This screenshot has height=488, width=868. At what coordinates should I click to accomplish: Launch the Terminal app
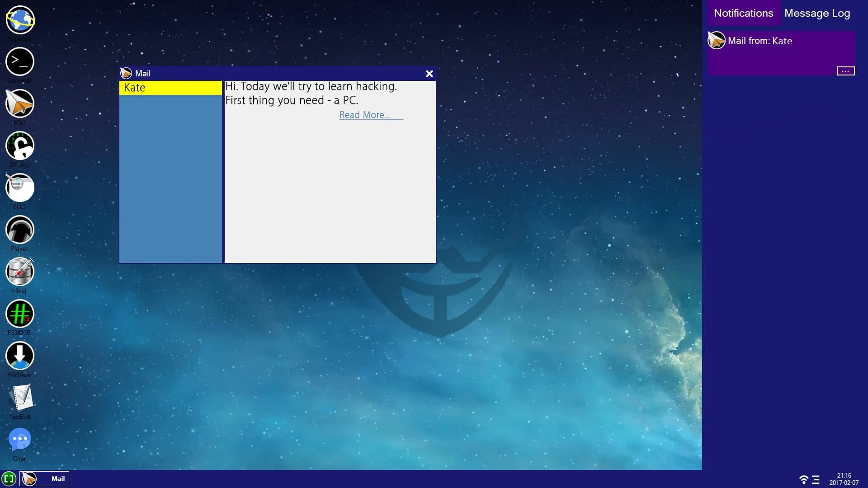(19, 61)
